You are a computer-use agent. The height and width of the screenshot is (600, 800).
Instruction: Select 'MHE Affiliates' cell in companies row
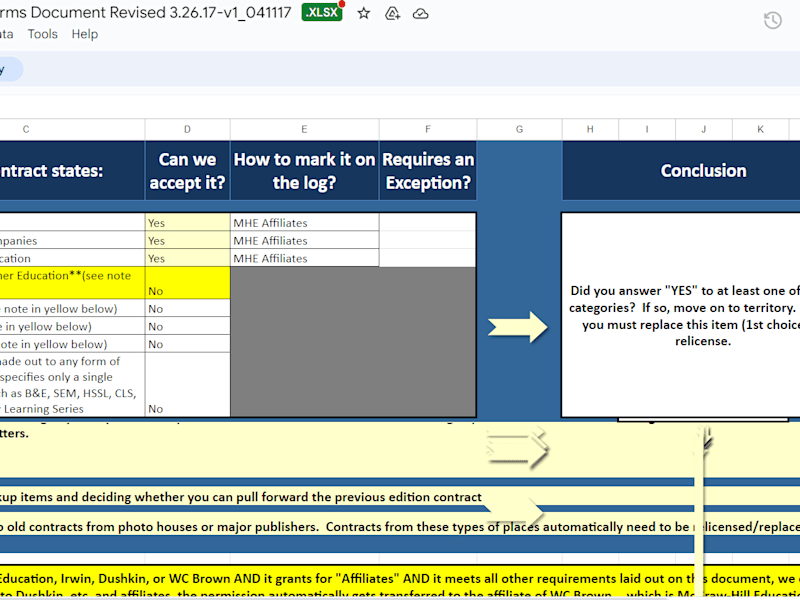[x=304, y=240]
